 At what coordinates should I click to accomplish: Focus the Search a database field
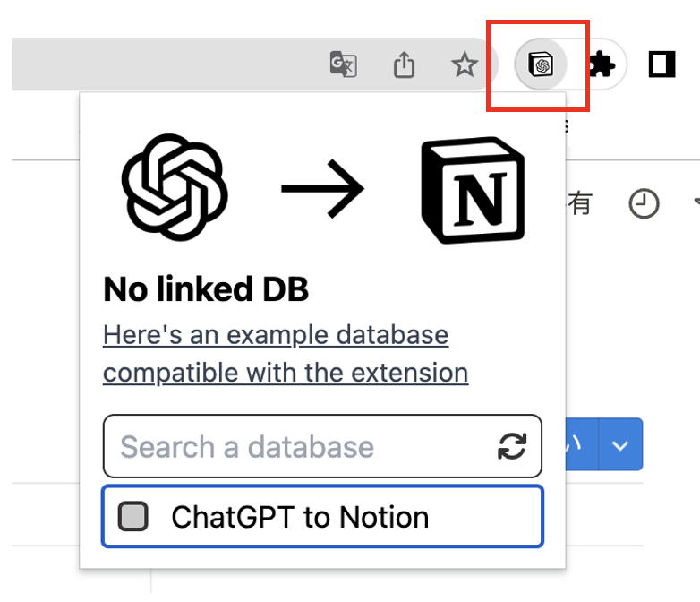coord(322,446)
